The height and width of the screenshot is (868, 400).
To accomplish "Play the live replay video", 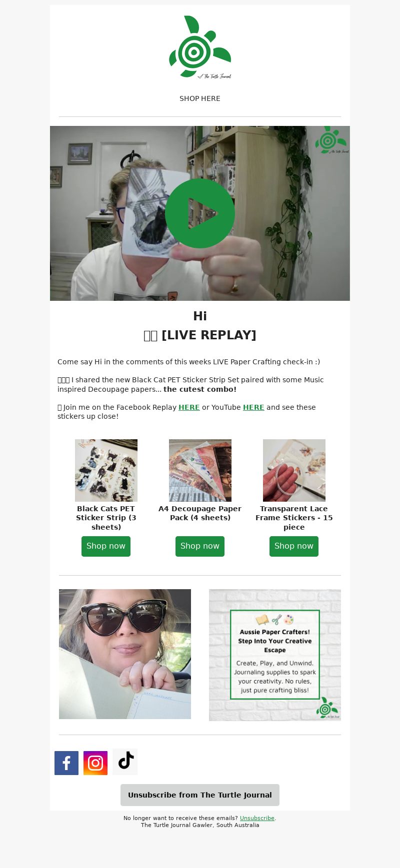I will tap(200, 213).
